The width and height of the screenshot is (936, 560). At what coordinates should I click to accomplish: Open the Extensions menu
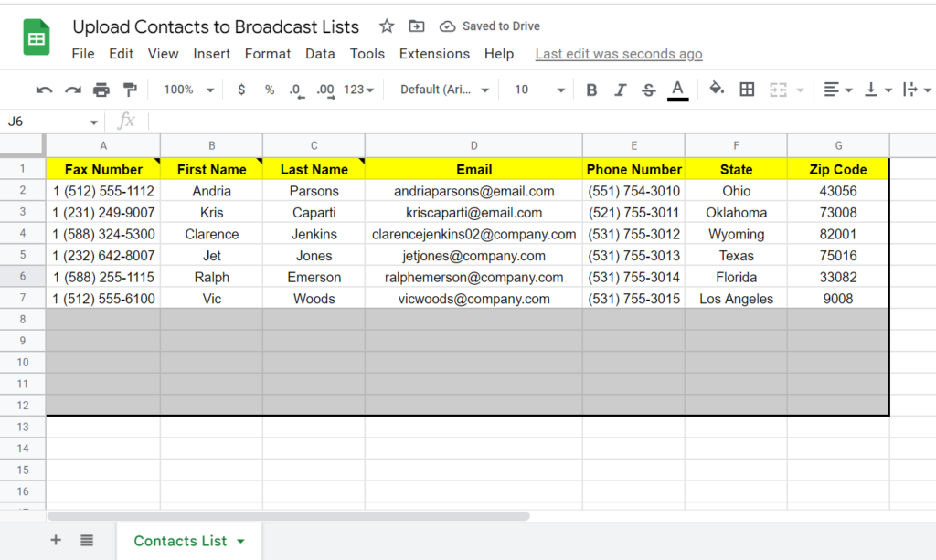click(x=434, y=54)
